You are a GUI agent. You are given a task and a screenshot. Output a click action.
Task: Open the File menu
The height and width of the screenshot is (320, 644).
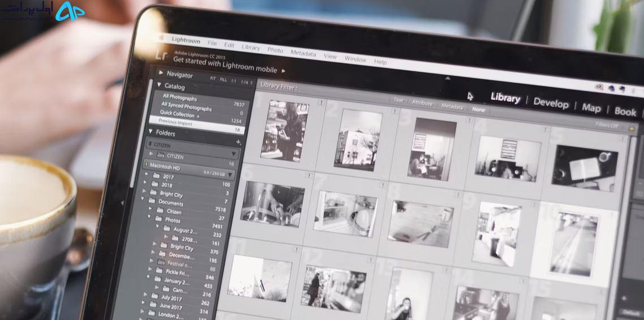212,43
